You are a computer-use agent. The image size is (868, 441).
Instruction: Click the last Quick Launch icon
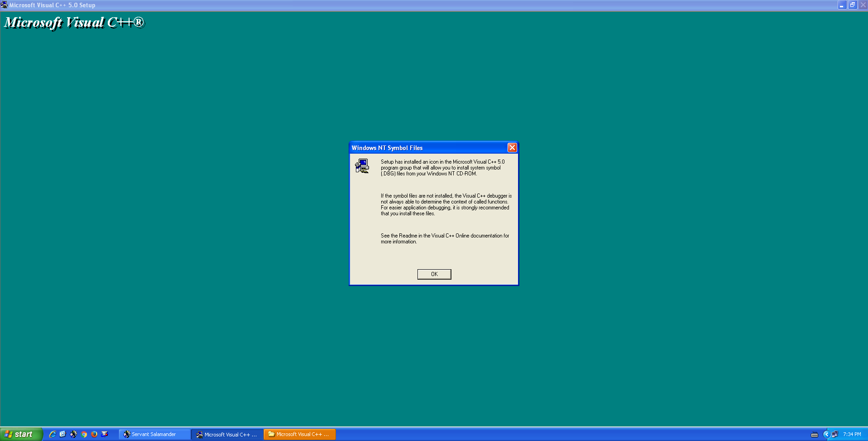click(105, 434)
